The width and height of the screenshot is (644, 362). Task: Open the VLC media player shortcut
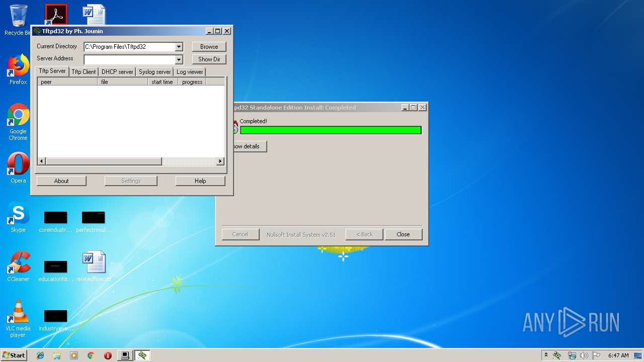click(x=18, y=319)
